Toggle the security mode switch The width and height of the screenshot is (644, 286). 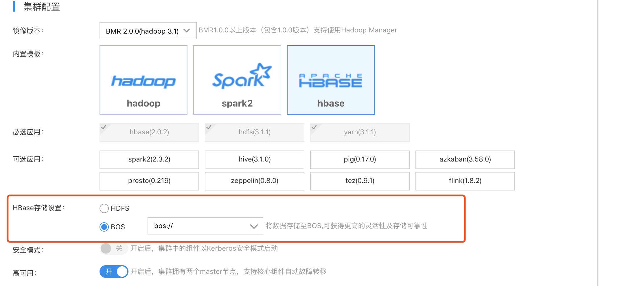114,248
